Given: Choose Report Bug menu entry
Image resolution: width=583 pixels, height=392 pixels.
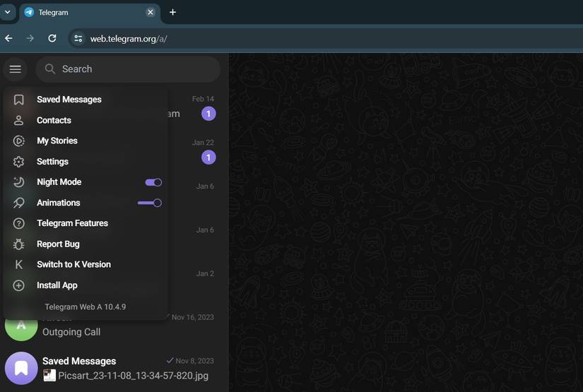Looking at the screenshot, I should click(x=86, y=244).
